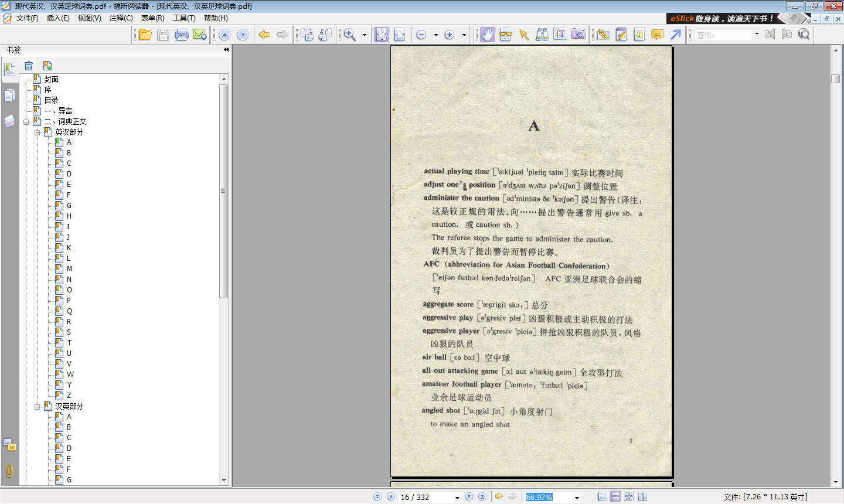The image size is (844, 504).
Task: Open the Find box dropdown arrow
Action: [x=757, y=34]
